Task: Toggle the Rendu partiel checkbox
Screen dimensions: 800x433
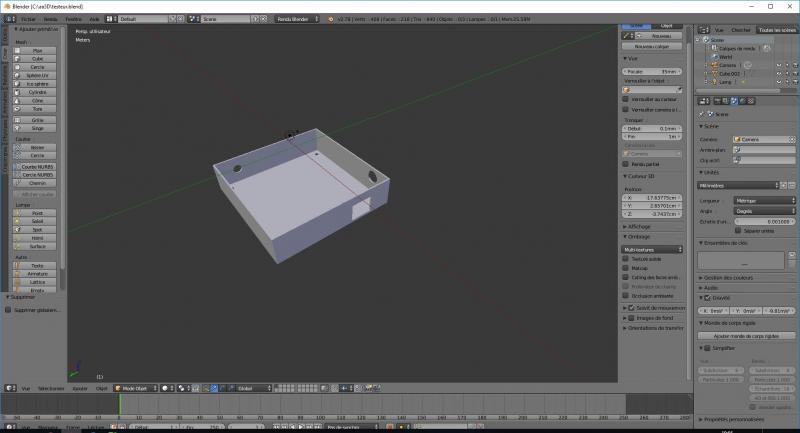Action: (x=626, y=164)
